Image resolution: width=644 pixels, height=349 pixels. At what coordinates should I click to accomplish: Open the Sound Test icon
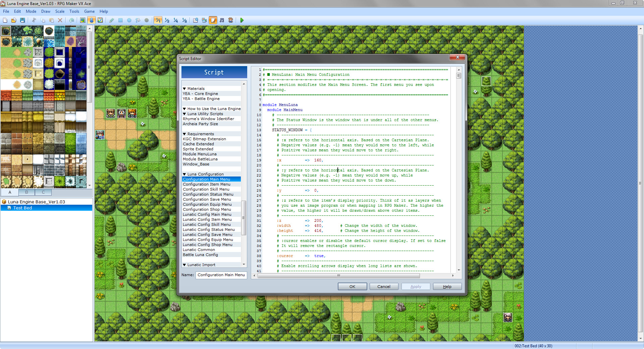222,20
